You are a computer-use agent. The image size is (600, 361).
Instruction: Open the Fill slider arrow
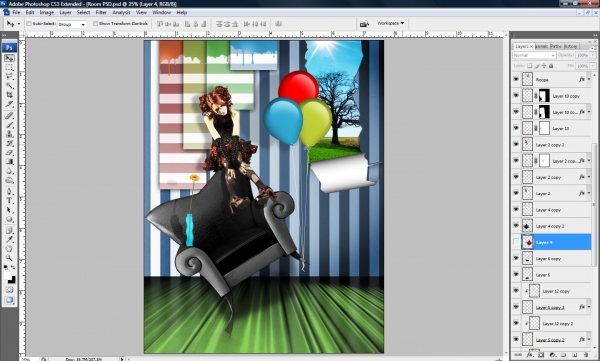coord(593,66)
